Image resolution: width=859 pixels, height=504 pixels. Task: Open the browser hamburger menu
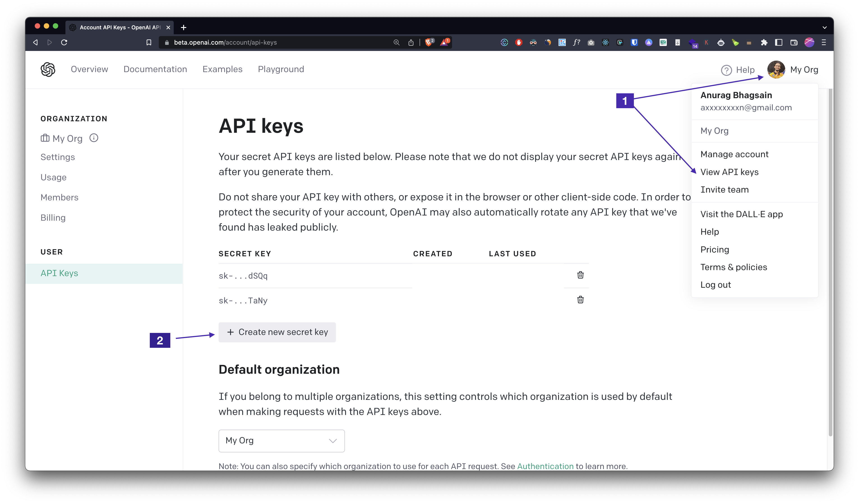[x=824, y=42]
